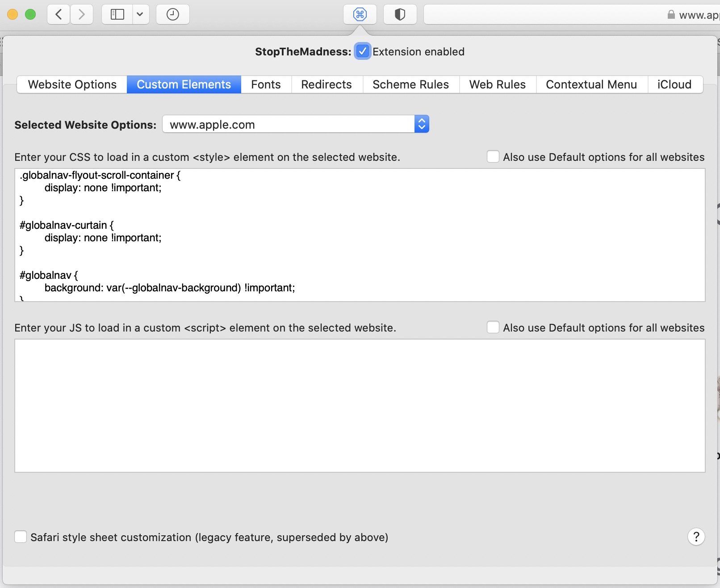Click inside the custom JS text area
Image resolution: width=720 pixels, height=588 pixels.
pos(360,406)
